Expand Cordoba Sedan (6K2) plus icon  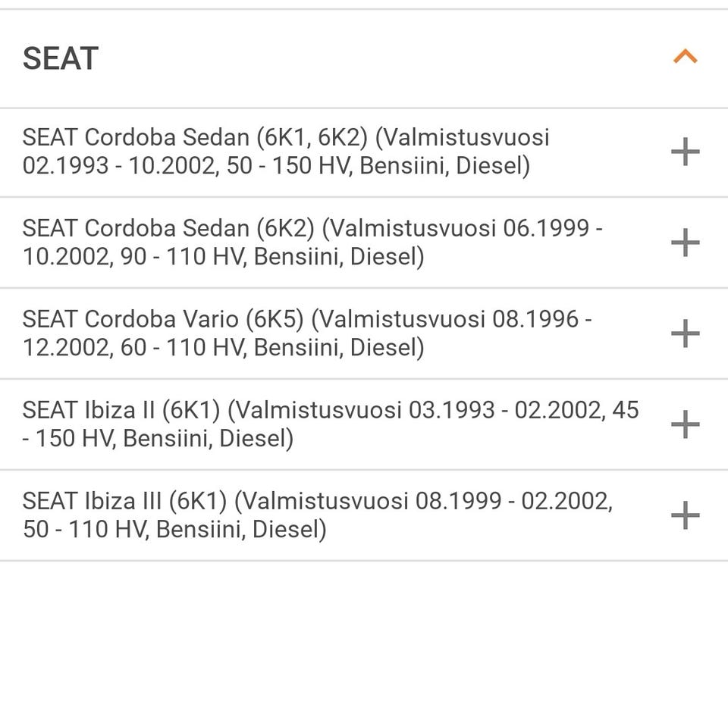coord(685,243)
